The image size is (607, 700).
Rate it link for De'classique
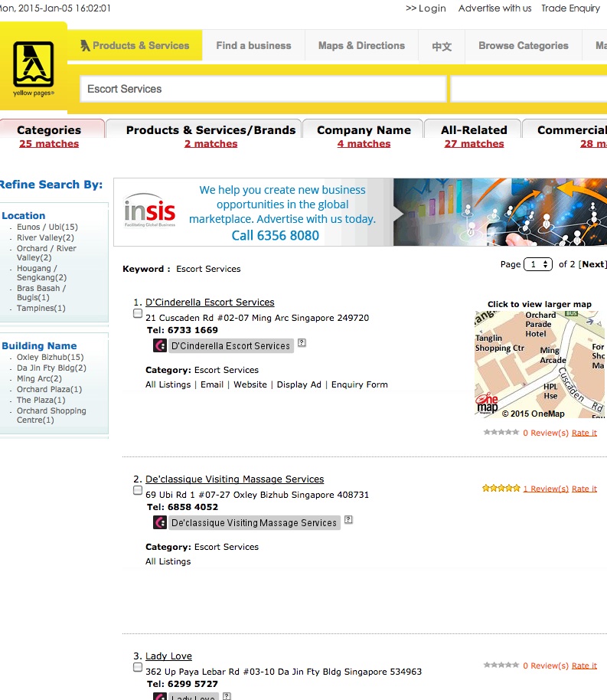pyautogui.click(x=584, y=489)
